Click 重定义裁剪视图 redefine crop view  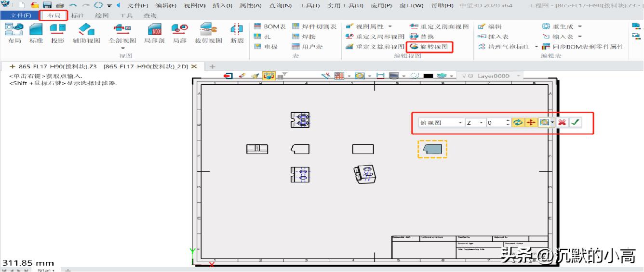[x=375, y=47]
